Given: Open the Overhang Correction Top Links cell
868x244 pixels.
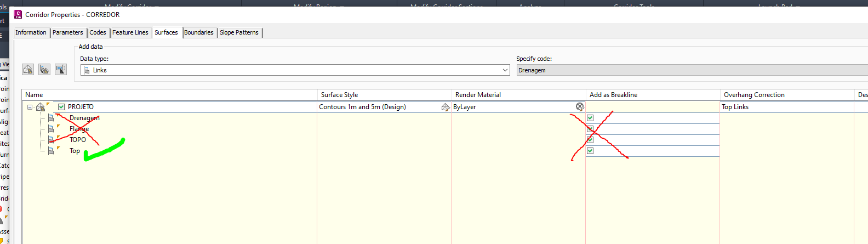Looking at the screenshot, I should pyautogui.click(x=786, y=107).
